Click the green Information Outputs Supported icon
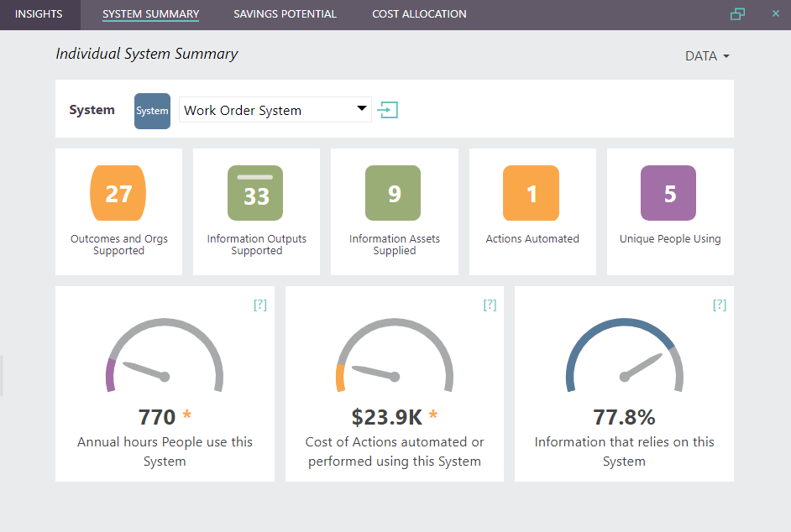The width and height of the screenshot is (791, 532). coord(256,192)
